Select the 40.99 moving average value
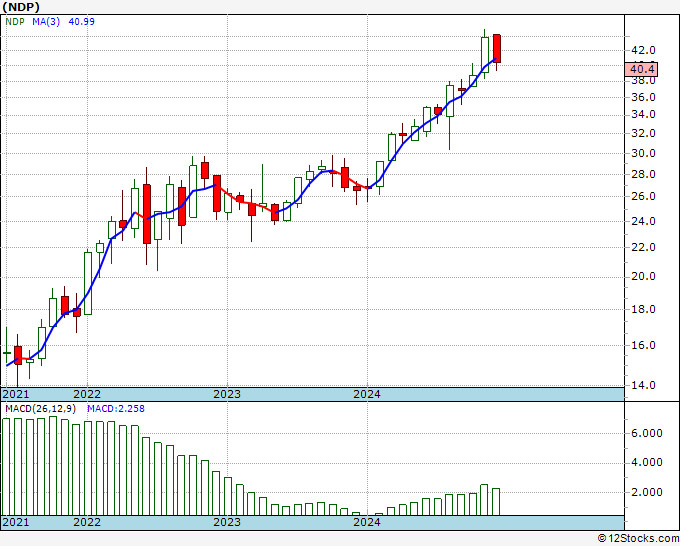The width and height of the screenshot is (680, 546). (82, 22)
